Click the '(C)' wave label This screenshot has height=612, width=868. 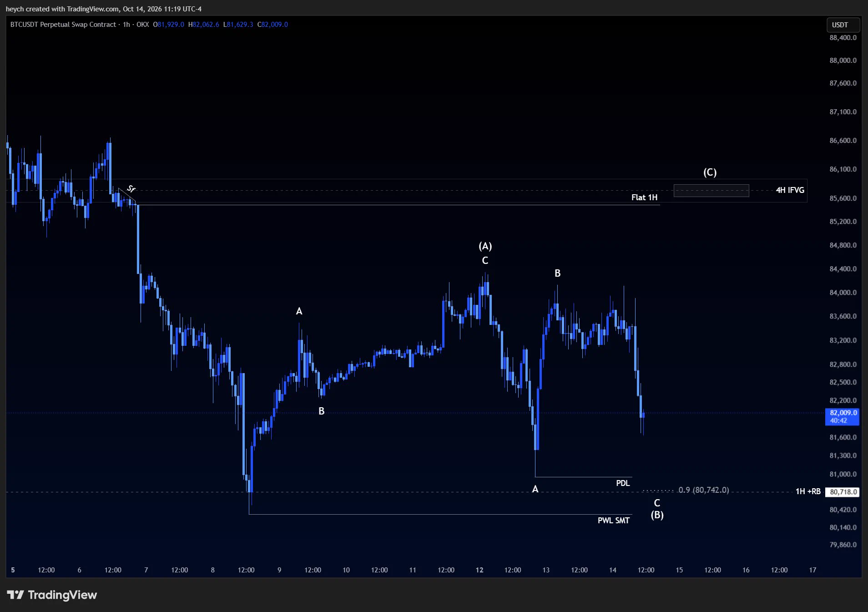pos(710,172)
